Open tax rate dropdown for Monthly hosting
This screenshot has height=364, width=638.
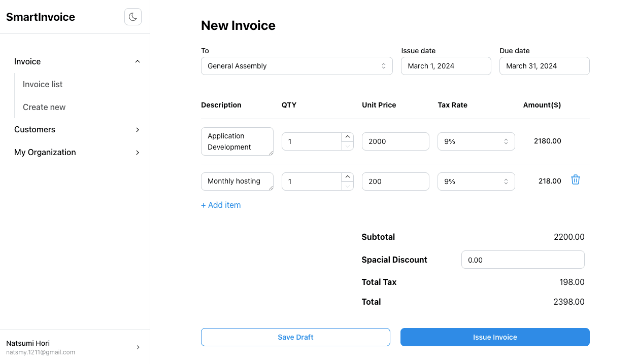click(476, 181)
